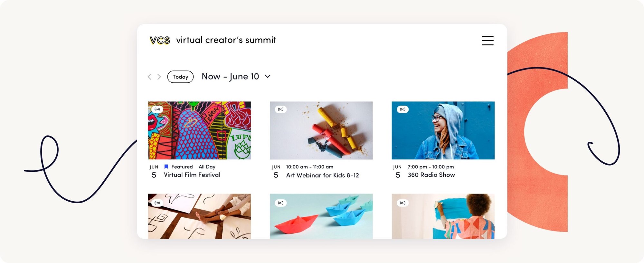Open the hamburger navigation menu
Image resolution: width=644 pixels, height=263 pixels.
click(487, 41)
